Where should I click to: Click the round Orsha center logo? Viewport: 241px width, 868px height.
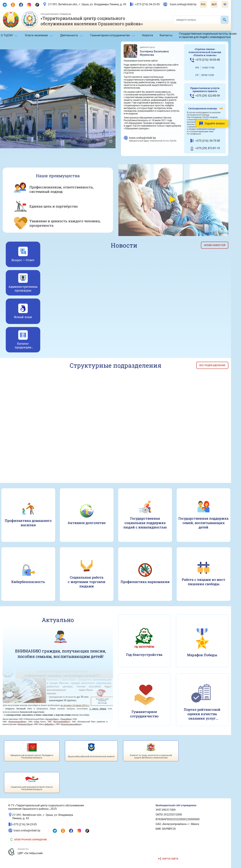pyautogui.click(x=30, y=19)
